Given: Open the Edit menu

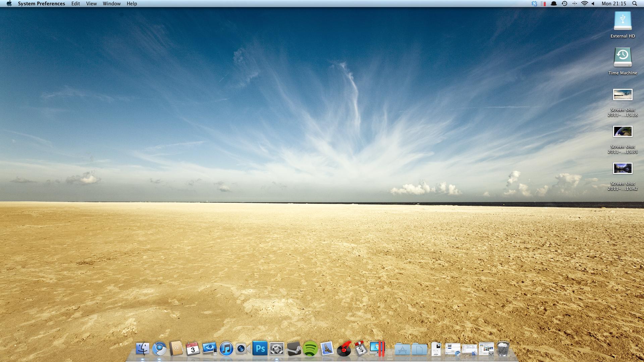Looking at the screenshot, I should (x=75, y=4).
